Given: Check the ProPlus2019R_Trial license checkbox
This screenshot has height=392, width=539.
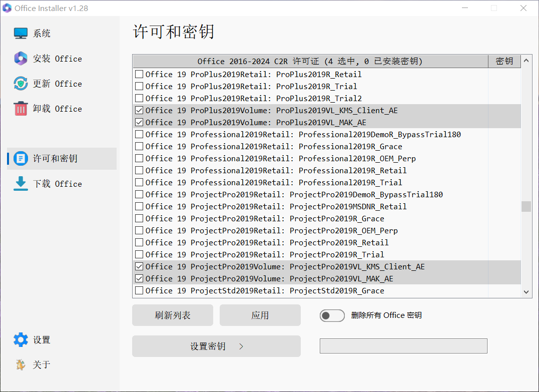Looking at the screenshot, I should tap(139, 86).
